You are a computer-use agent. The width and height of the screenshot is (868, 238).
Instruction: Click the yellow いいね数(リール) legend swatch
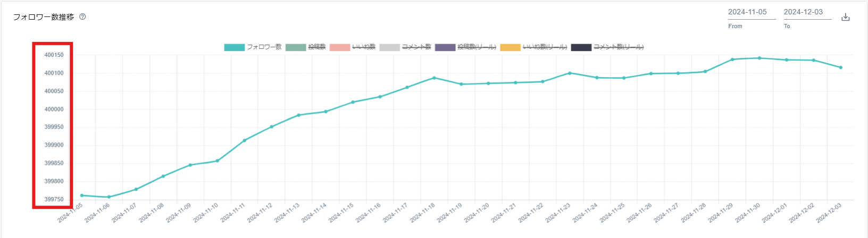tap(510, 47)
